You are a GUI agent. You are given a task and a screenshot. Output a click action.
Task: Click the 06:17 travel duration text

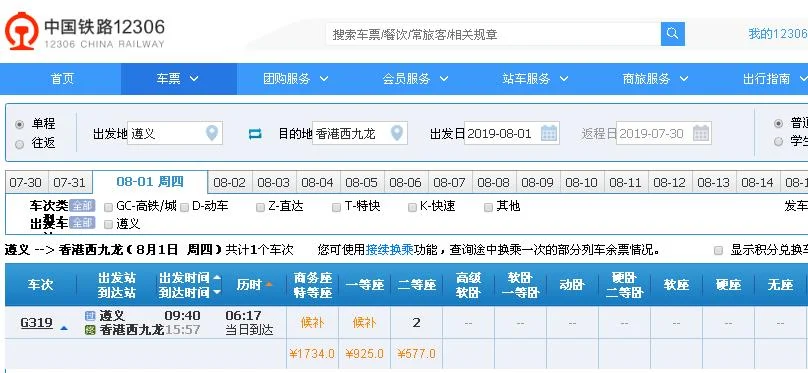(244, 315)
